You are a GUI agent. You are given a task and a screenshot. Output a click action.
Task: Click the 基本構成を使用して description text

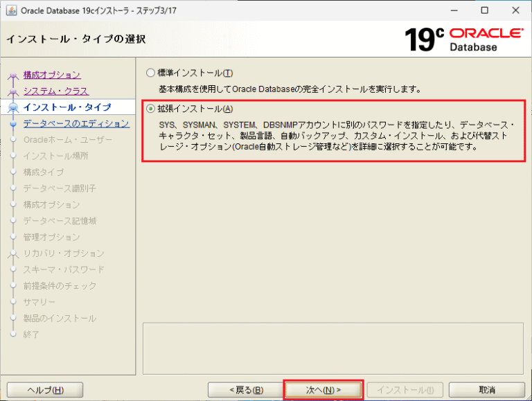(x=290, y=89)
